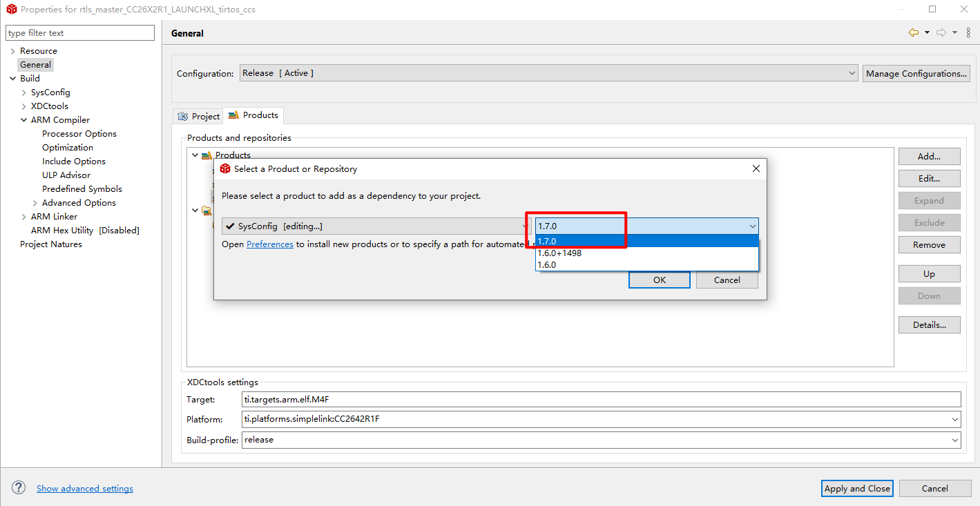The image size is (980, 506).
Task: Open the Build-profile dropdown
Action: coord(601,440)
